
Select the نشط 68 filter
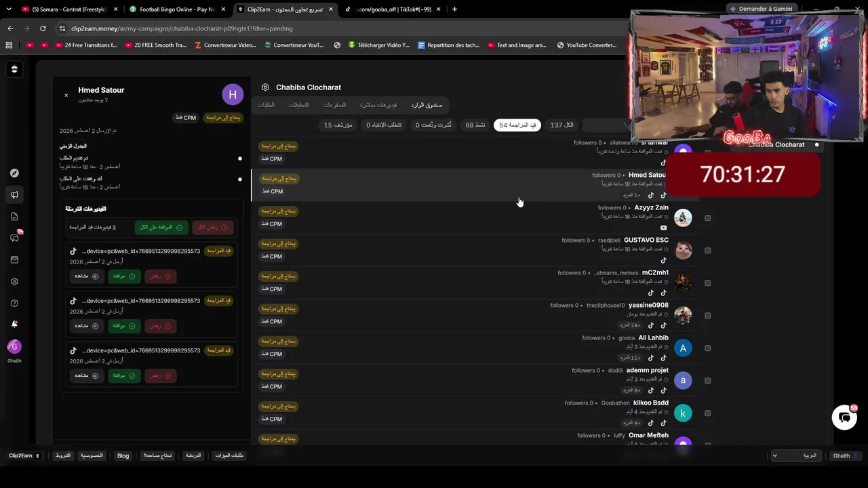pyautogui.click(x=475, y=125)
